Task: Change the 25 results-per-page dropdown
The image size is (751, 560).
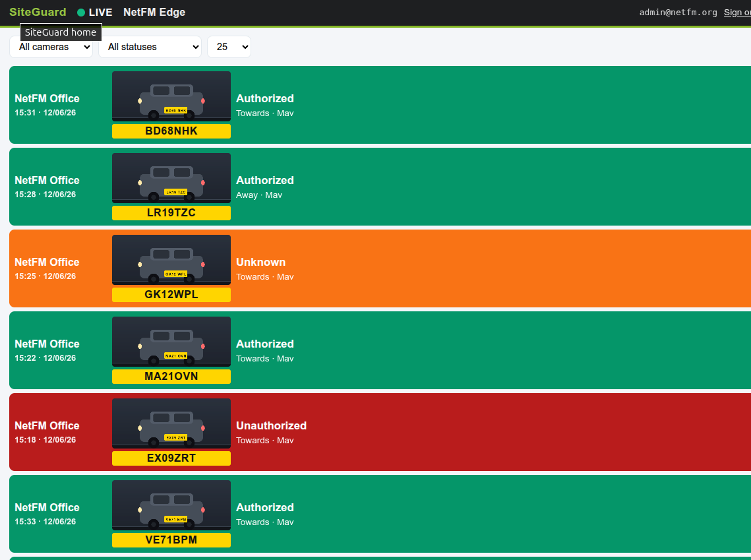Action: pyautogui.click(x=229, y=47)
